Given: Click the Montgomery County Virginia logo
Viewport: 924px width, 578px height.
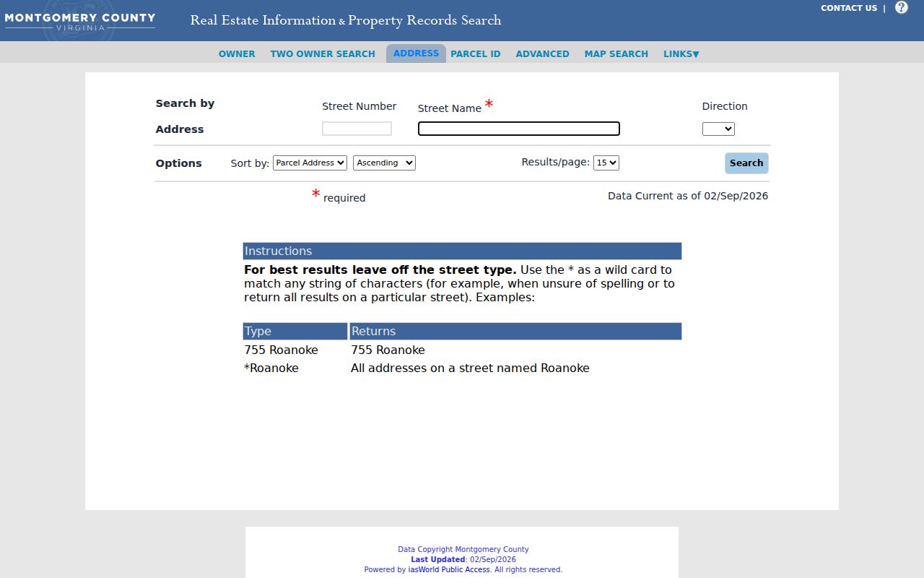Looking at the screenshot, I should point(79,21).
